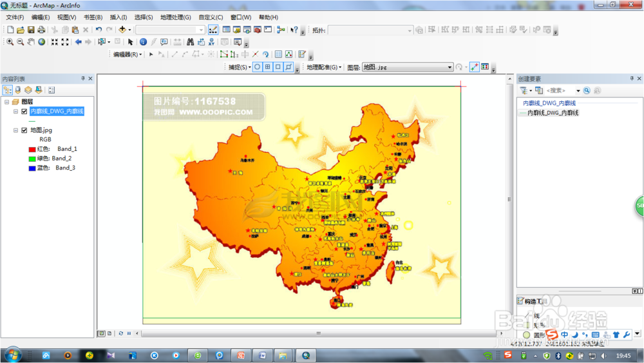Toggle vertex snapping button
This screenshot has width=644, height=363.
point(278,67)
